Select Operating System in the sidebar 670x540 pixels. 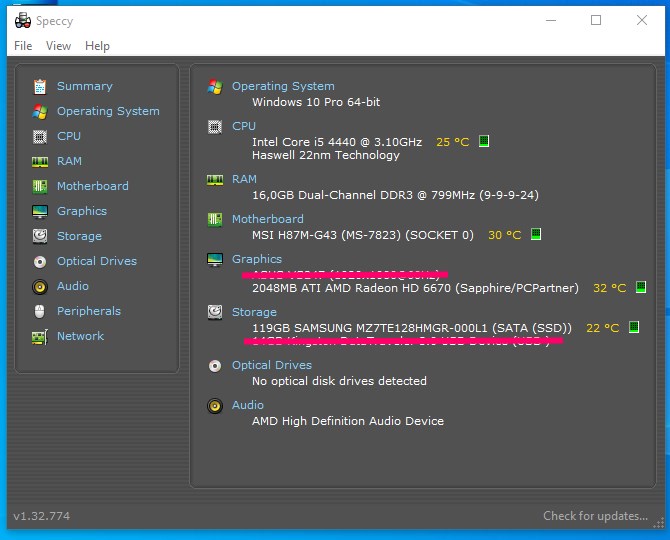(108, 111)
